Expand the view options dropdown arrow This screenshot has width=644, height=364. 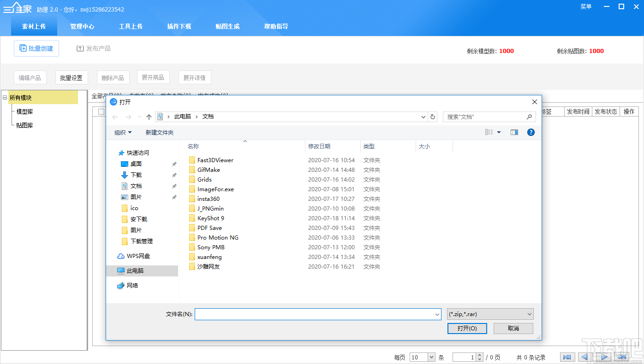(x=499, y=132)
